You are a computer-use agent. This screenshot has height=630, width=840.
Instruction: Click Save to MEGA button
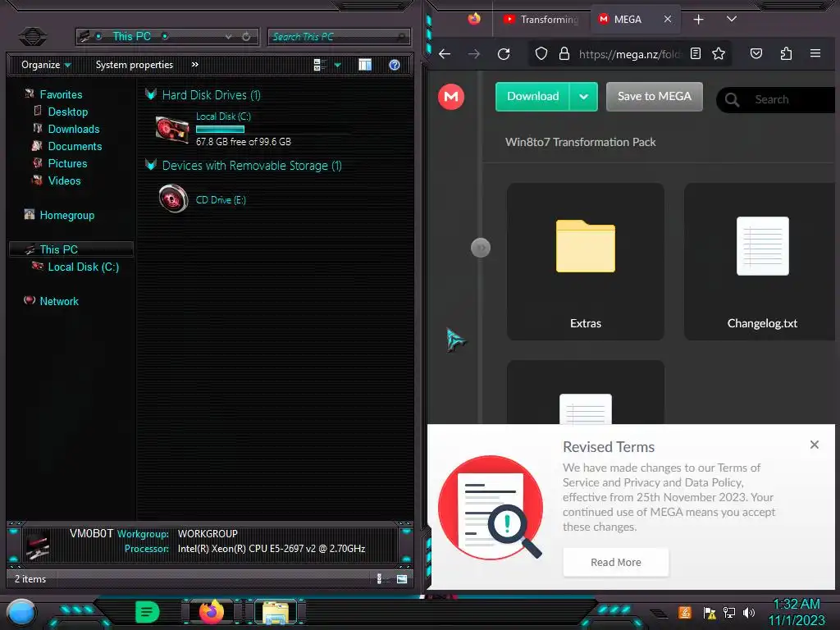coord(654,97)
